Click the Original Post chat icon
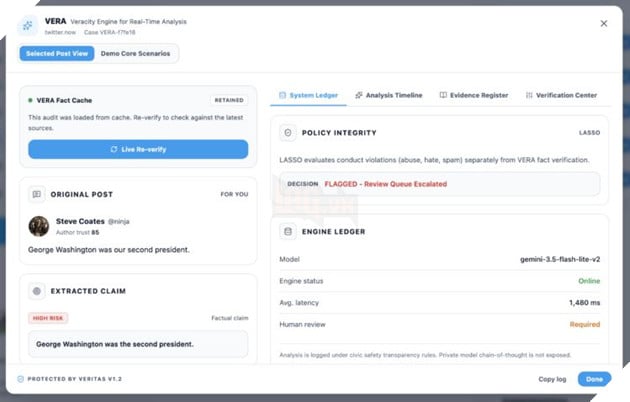 pos(37,194)
